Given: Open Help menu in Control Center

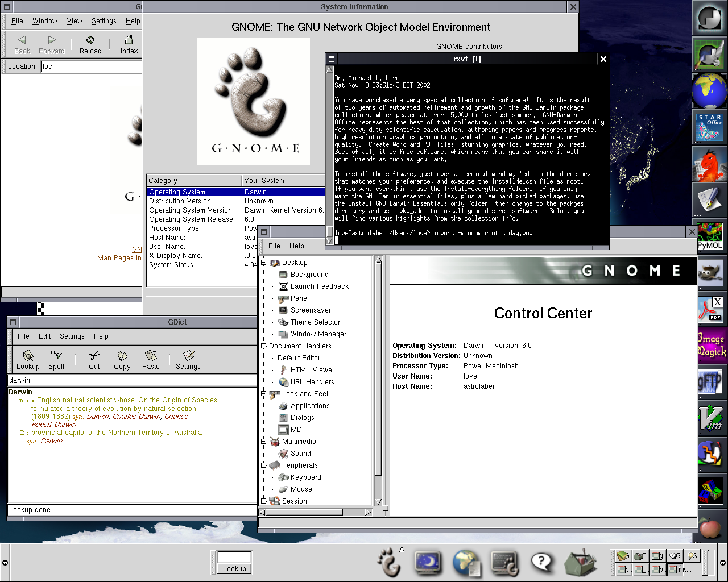Looking at the screenshot, I should point(296,246).
